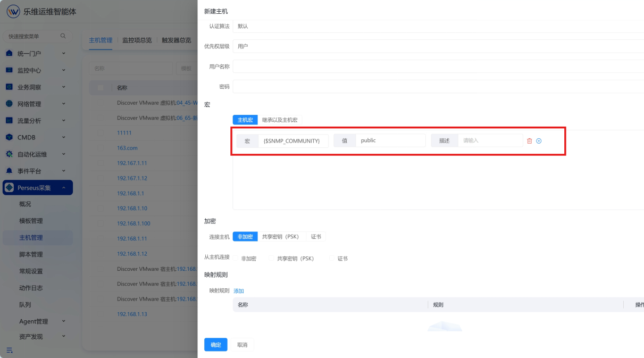Select 非加密 for 连接主机

coord(245,237)
